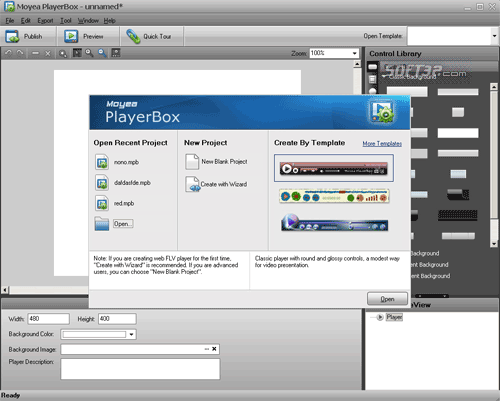Click the Preview toolbar icon

pyautogui.click(x=71, y=36)
